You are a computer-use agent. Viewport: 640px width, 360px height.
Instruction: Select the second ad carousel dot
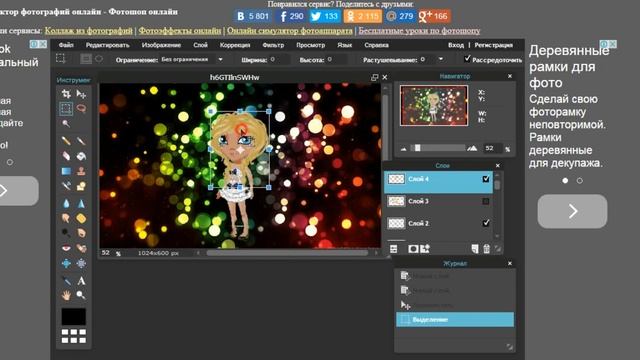coord(580,180)
